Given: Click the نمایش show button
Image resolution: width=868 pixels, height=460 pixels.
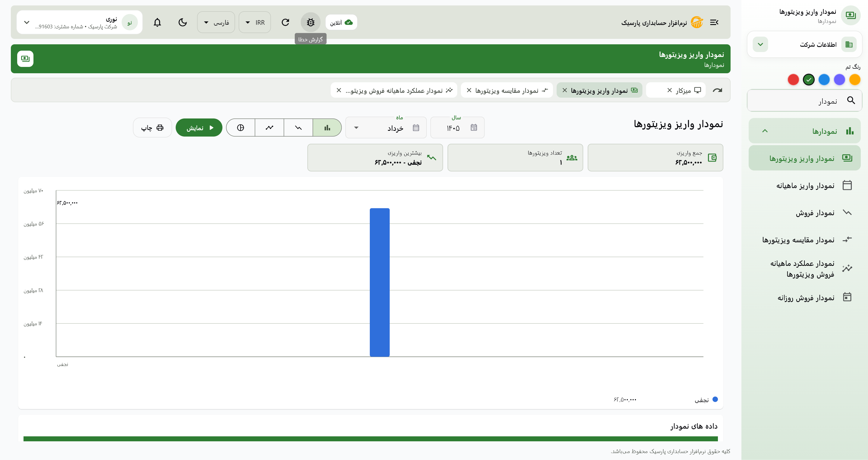Looking at the screenshot, I should (199, 128).
